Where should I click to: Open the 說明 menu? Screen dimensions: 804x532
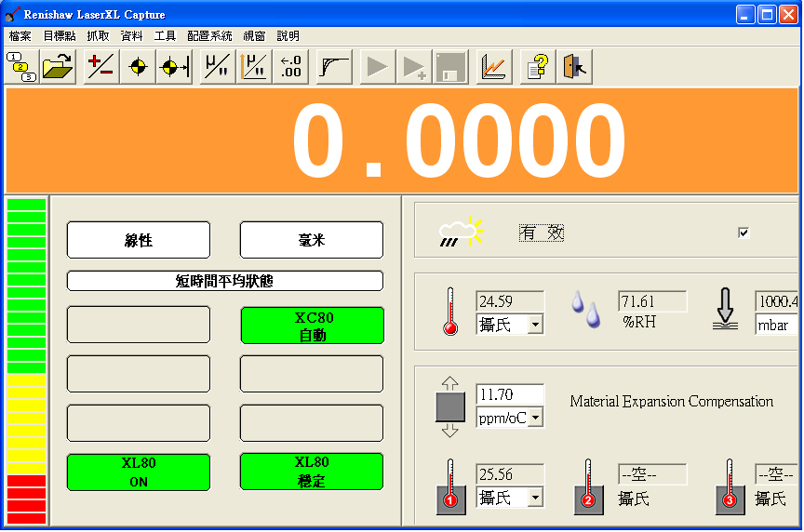click(288, 36)
